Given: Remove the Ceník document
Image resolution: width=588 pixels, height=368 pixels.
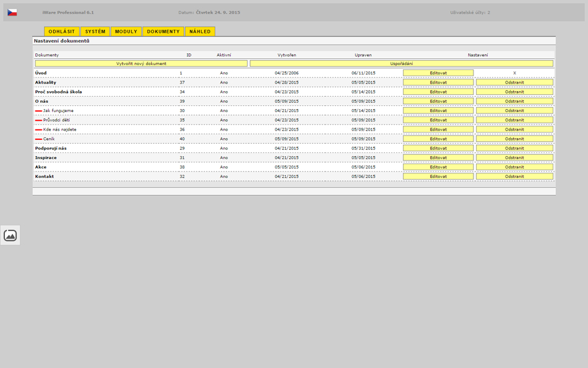Looking at the screenshot, I should tap(514, 139).
